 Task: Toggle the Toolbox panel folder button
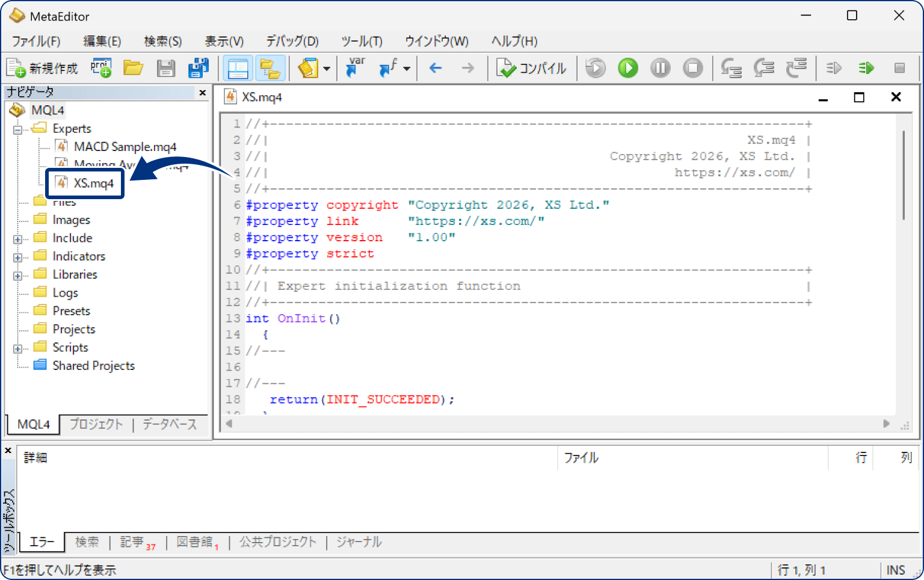click(270, 68)
